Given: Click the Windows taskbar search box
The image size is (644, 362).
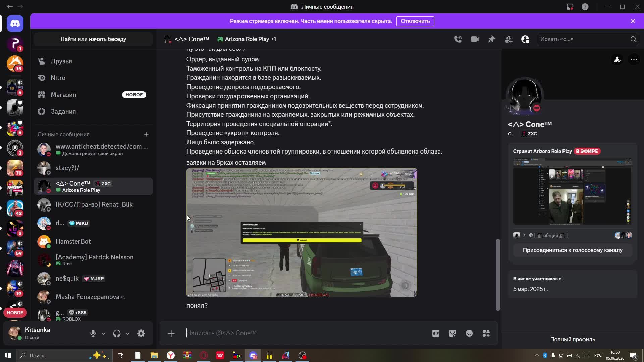Looking at the screenshot, I should (x=64, y=355).
